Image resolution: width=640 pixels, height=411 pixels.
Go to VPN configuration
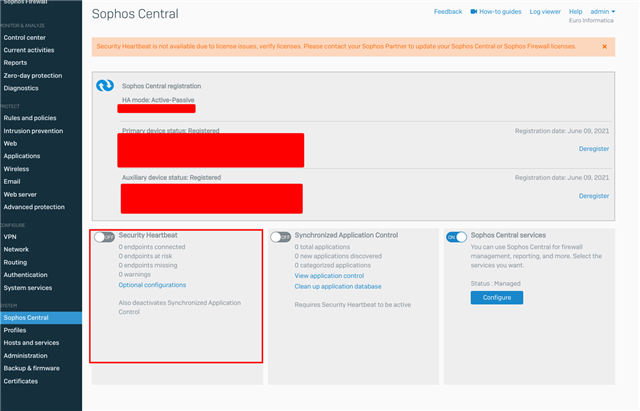pyautogui.click(x=10, y=237)
